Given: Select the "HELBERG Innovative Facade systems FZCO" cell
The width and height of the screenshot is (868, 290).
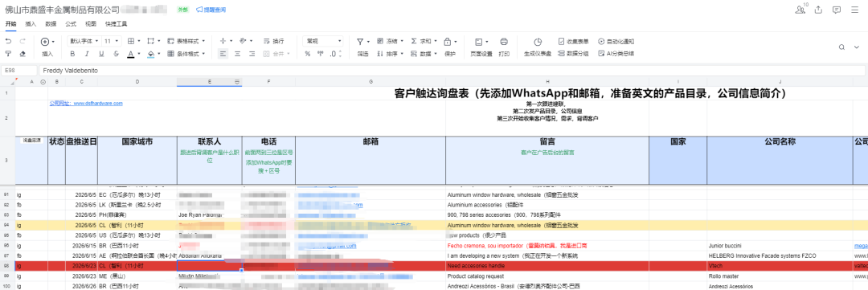Looking at the screenshot, I should [780, 255].
